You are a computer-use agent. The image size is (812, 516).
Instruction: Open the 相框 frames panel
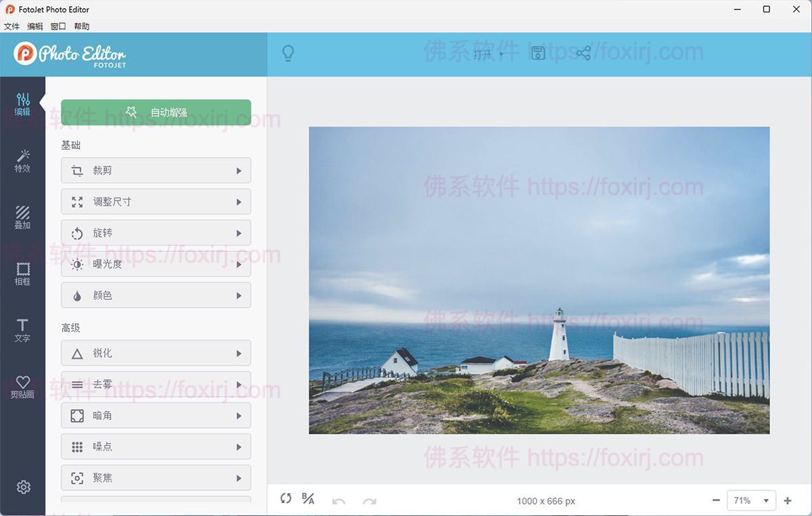point(23,274)
